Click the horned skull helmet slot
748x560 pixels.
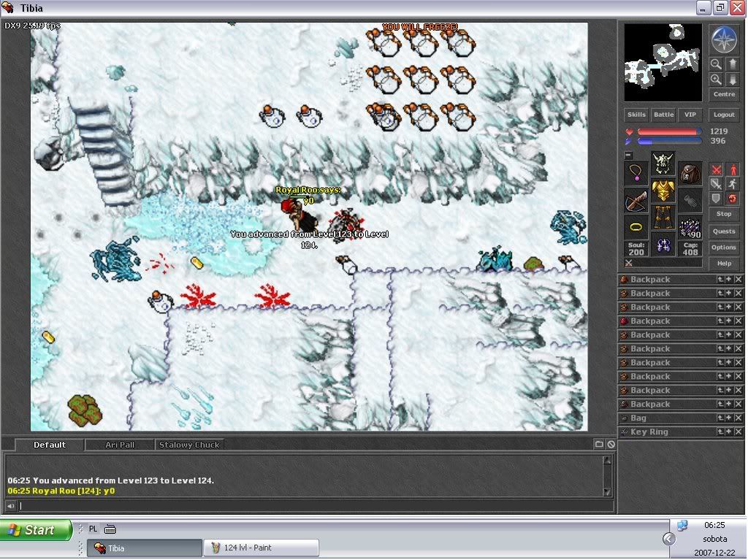[663, 164]
